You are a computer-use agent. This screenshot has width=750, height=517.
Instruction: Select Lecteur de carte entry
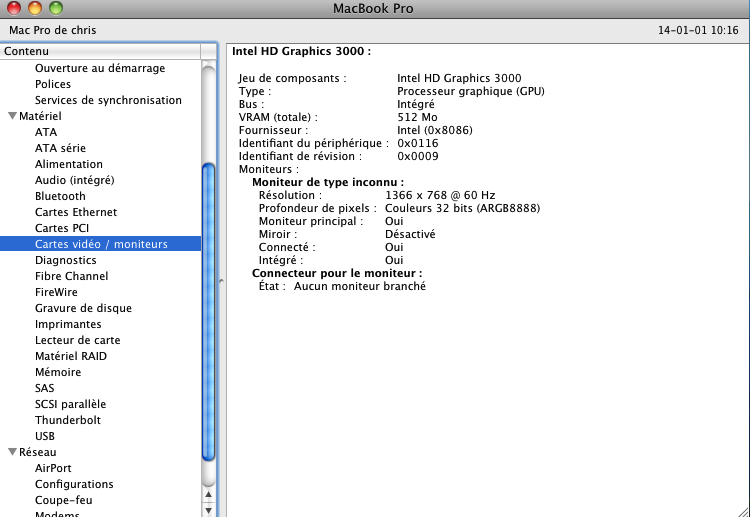[x=77, y=340]
